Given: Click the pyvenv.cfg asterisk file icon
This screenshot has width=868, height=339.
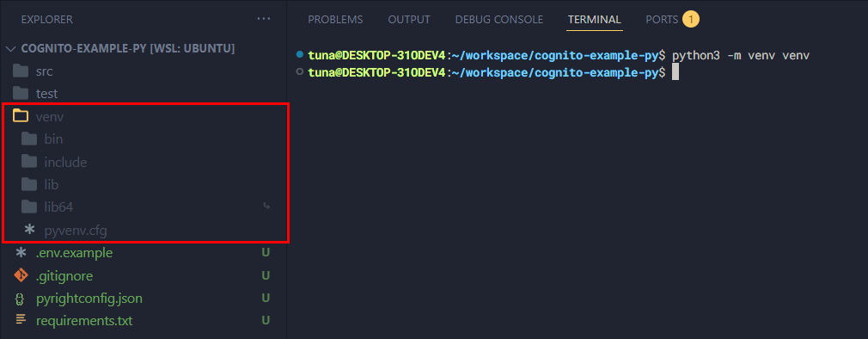Looking at the screenshot, I should click(29, 230).
